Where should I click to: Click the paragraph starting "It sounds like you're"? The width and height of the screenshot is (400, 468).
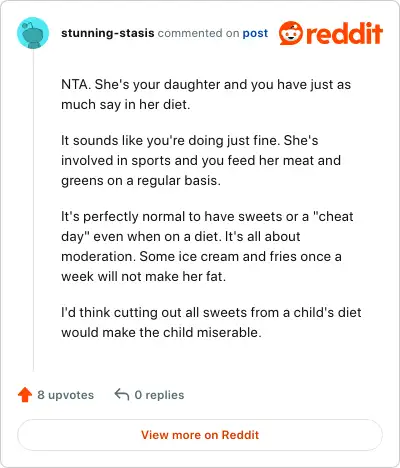[201, 160]
